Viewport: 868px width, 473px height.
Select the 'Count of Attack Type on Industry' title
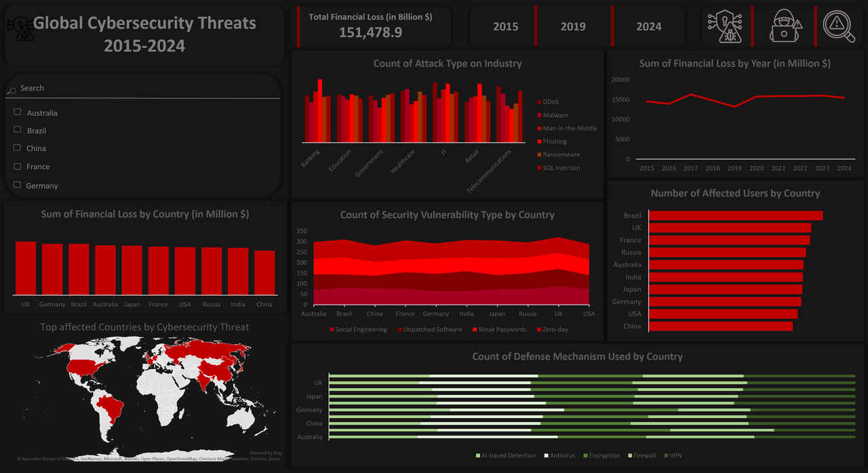coord(448,64)
